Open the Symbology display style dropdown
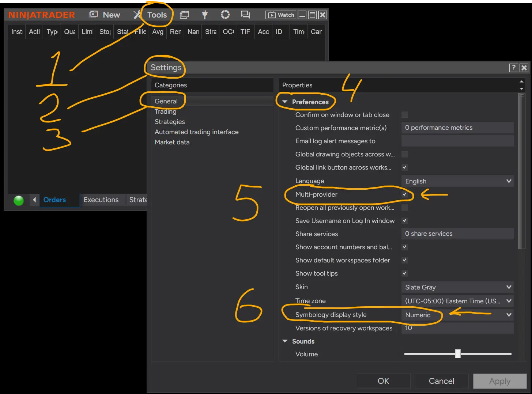532x394 pixels. (458, 315)
